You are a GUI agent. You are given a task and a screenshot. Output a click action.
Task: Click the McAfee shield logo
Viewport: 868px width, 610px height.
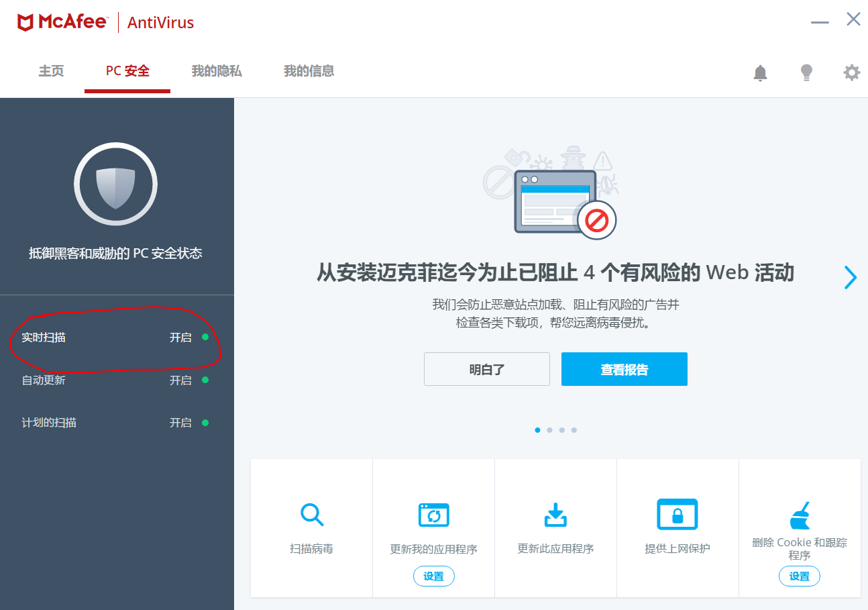(x=25, y=21)
